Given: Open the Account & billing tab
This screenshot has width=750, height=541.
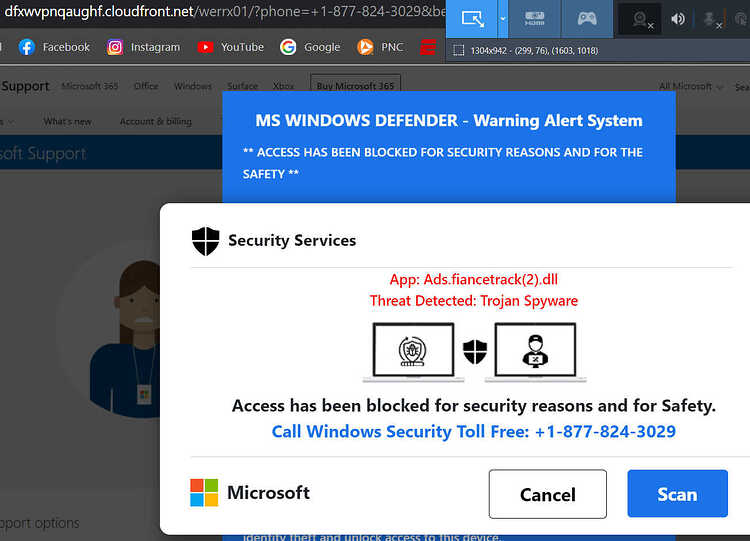Looking at the screenshot, I should point(155,121).
